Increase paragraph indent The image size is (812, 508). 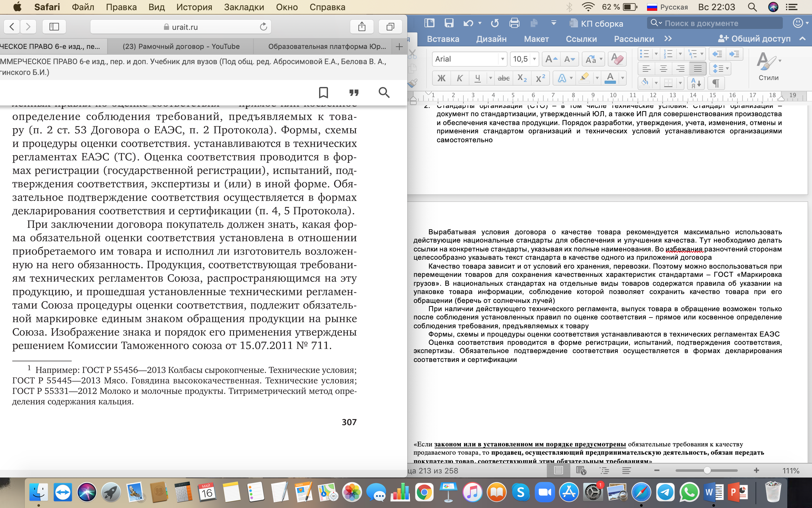tap(734, 54)
